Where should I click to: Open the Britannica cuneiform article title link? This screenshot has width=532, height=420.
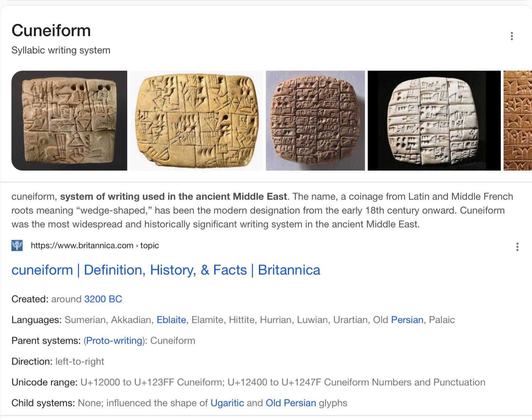[x=166, y=270]
